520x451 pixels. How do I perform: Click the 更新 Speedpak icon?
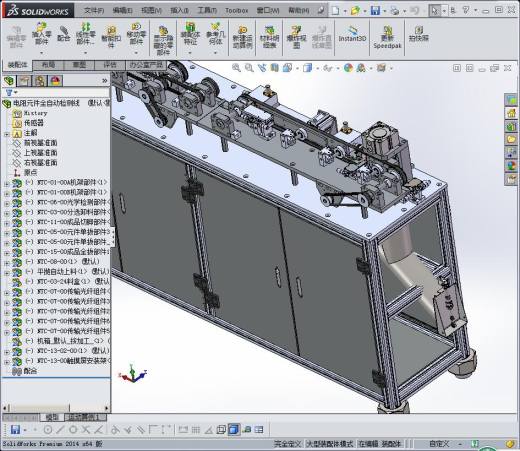pyautogui.click(x=387, y=37)
